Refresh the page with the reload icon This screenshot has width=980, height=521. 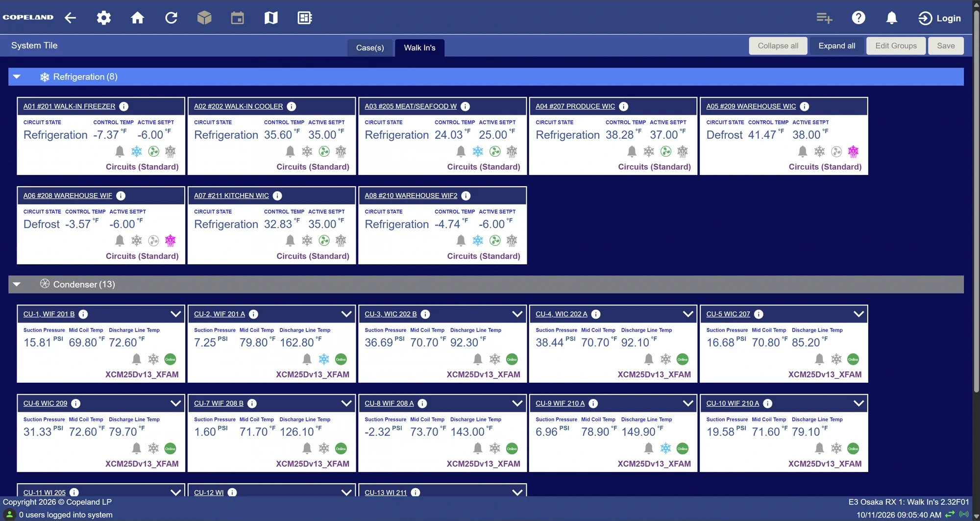coord(171,18)
